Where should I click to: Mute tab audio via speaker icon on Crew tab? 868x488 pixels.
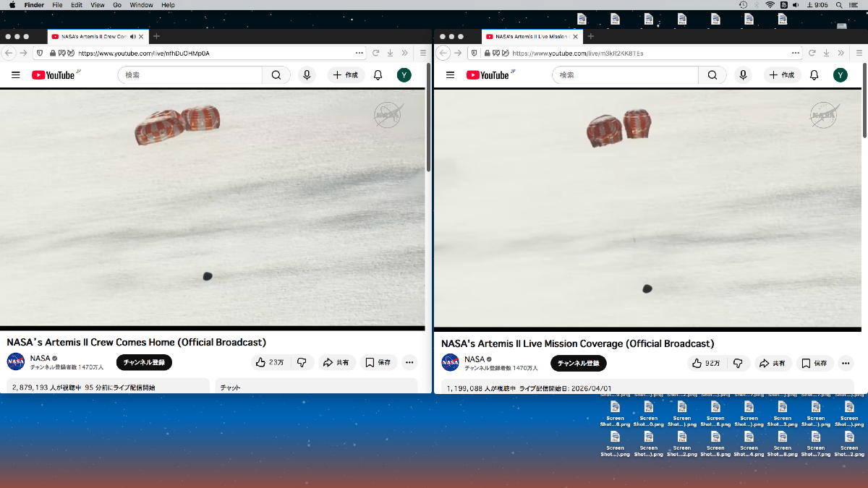(x=133, y=36)
